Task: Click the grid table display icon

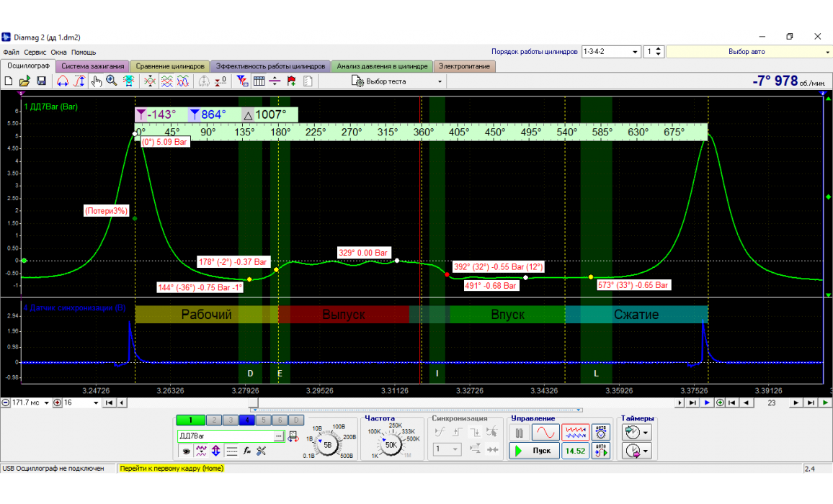Action: 259,81
